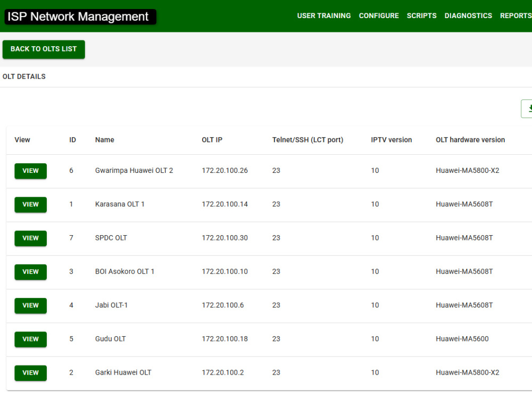The image size is (532, 399).
Task: View details for BOI Asokoro OLT 1
Action: point(30,272)
